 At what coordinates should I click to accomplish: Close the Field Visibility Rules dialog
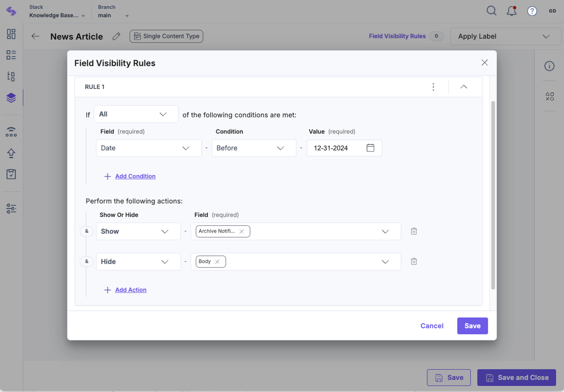(484, 62)
